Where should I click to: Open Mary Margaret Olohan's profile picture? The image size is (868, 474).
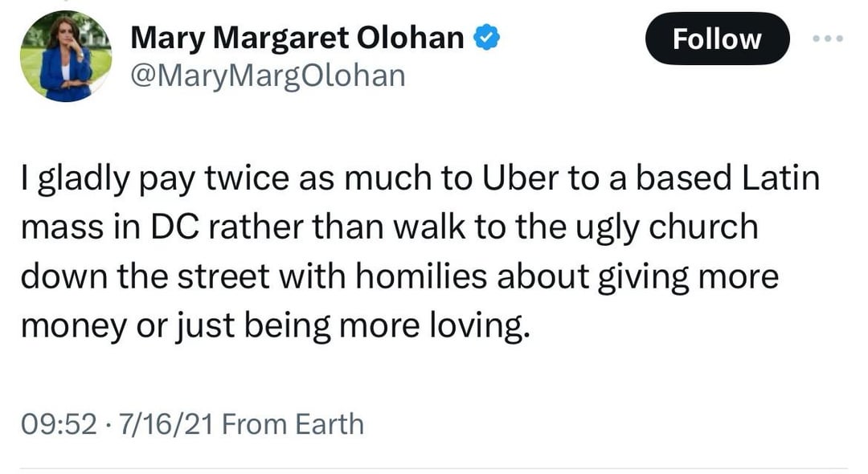coord(66,57)
